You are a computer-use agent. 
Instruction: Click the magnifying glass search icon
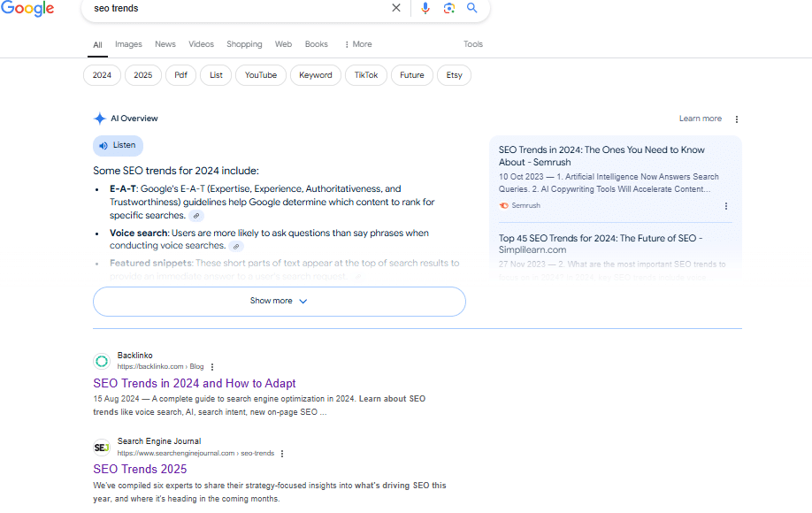pyautogui.click(x=472, y=8)
